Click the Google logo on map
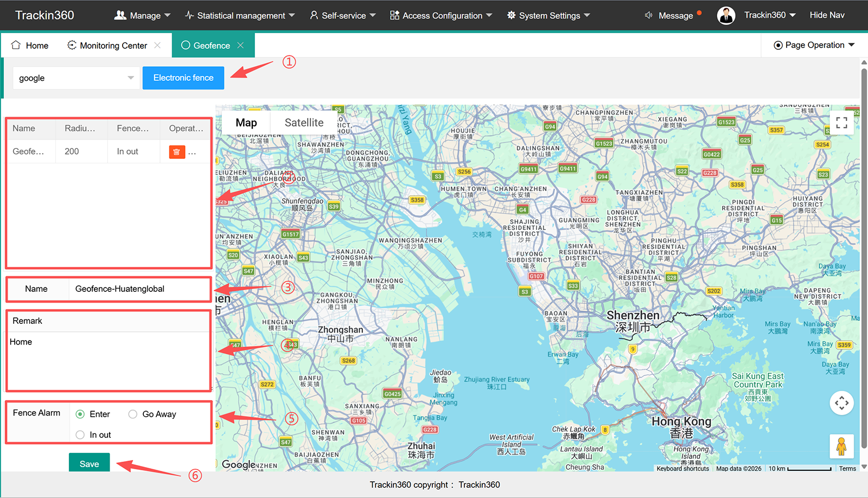868x498 pixels. coord(239,464)
